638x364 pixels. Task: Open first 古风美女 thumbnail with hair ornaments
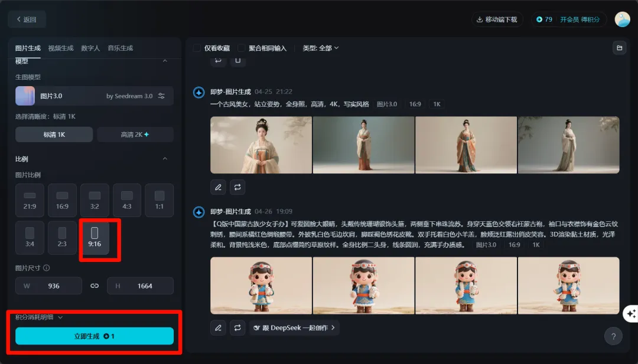[261, 145]
